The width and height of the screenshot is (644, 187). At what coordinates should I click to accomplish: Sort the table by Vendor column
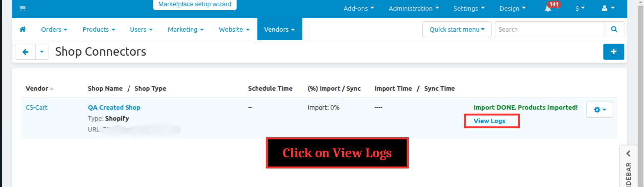click(x=39, y=88)
